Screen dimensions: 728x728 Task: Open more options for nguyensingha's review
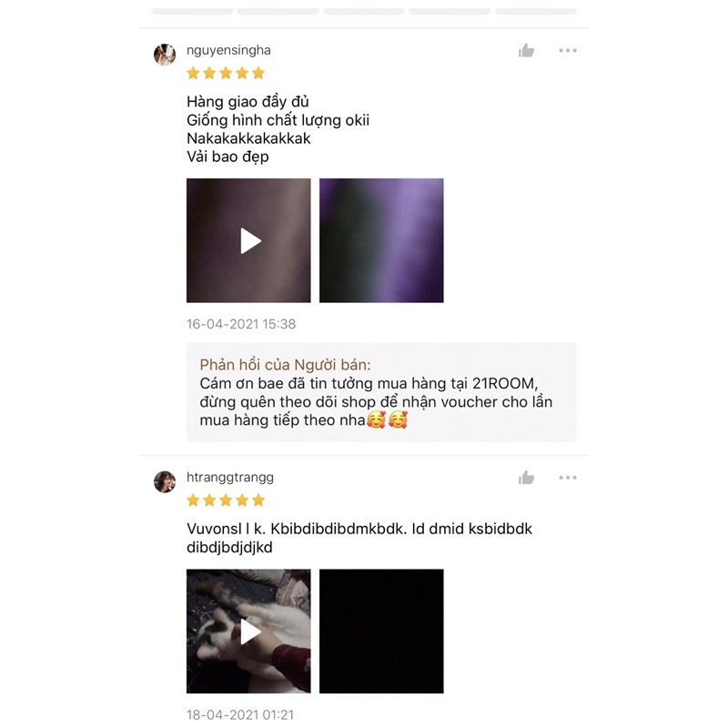click(x=567, y=50)
